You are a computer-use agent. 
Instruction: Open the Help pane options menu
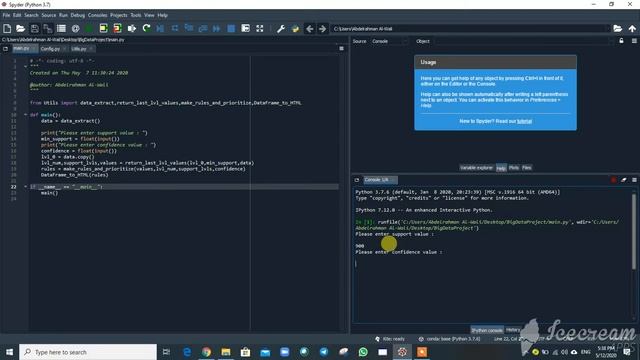tap(634, 41)
